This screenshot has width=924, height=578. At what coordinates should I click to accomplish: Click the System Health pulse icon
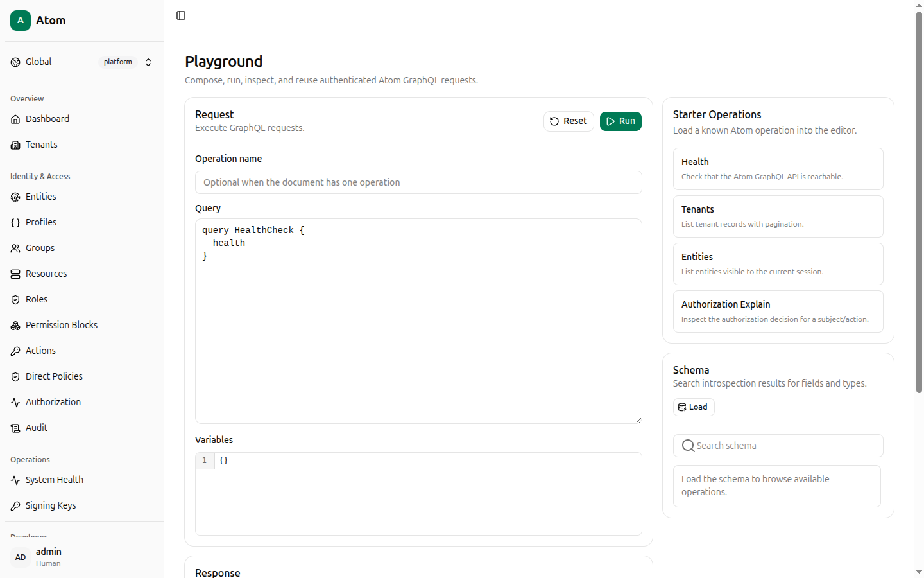click(x=15, y=480)
